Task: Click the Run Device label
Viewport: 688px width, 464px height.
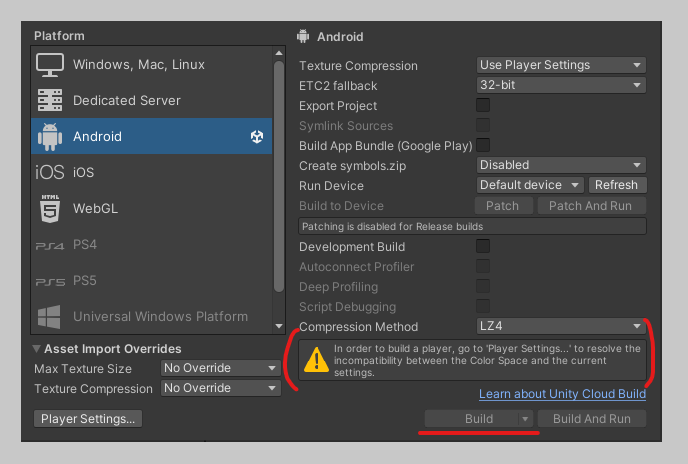Action: point(331,186)
